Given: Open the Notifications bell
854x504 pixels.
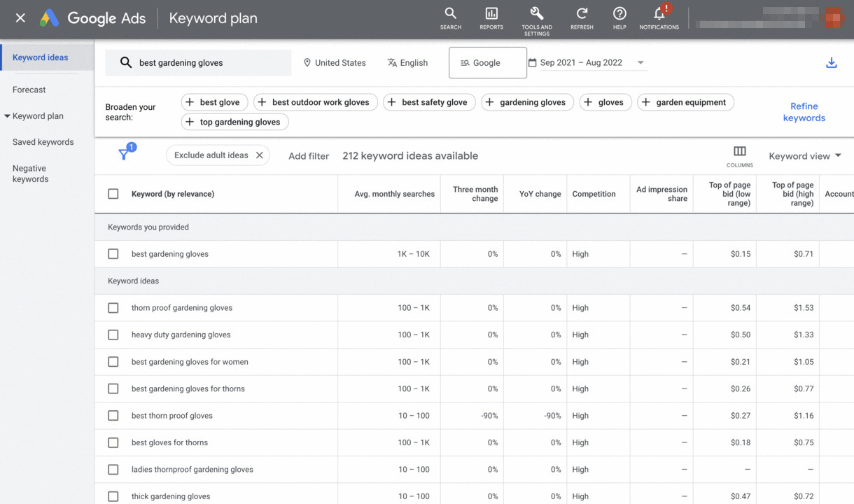Looking at the screenshot, I should pos(659,18).
